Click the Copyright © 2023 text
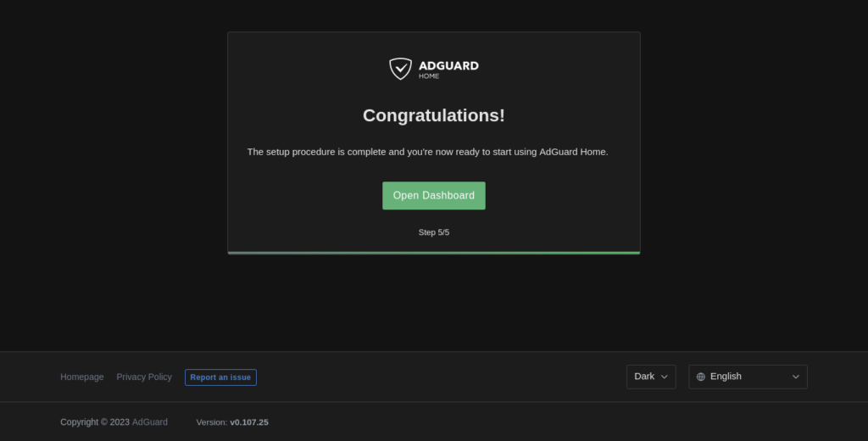Screen dimensions: 868x441 point(95,422)
